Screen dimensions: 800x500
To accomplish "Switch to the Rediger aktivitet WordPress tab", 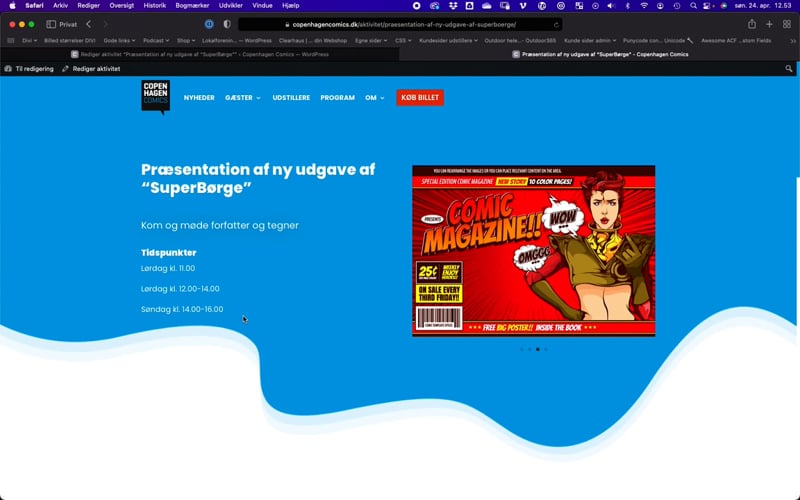I will (199, 54).
